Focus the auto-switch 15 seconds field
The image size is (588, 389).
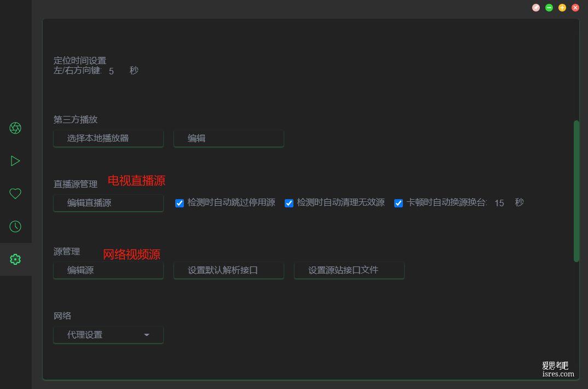point(499,203)
